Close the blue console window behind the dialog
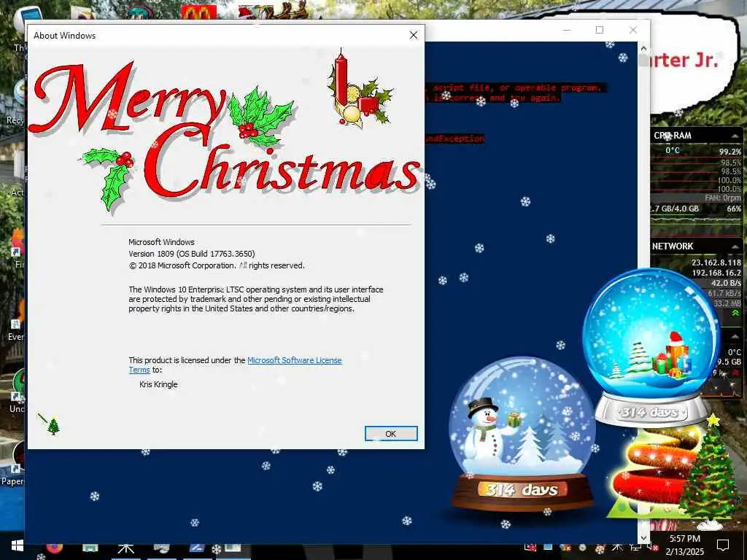The height and width of the screenshot is (560, 747). 632,30
